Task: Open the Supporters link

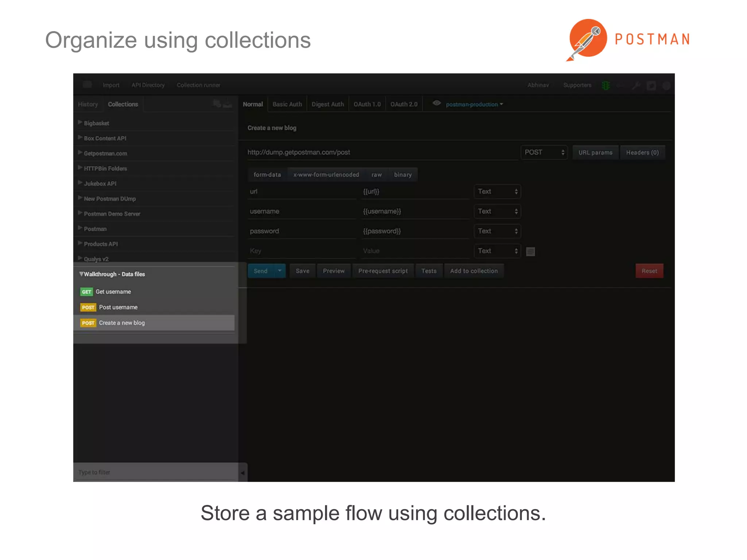Action: (577, 85)
